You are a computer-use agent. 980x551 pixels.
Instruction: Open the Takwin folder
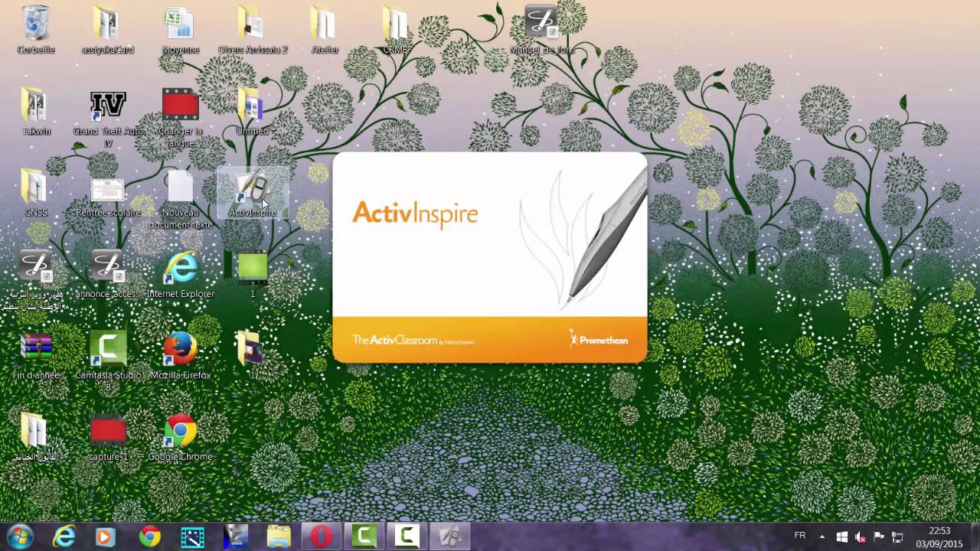pyautogui.click(x=36, y=111)
